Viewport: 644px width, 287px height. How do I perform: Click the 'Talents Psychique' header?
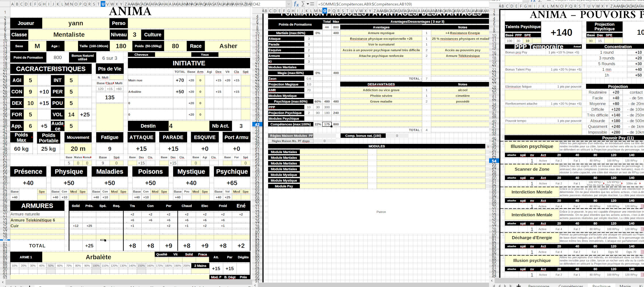523,27
